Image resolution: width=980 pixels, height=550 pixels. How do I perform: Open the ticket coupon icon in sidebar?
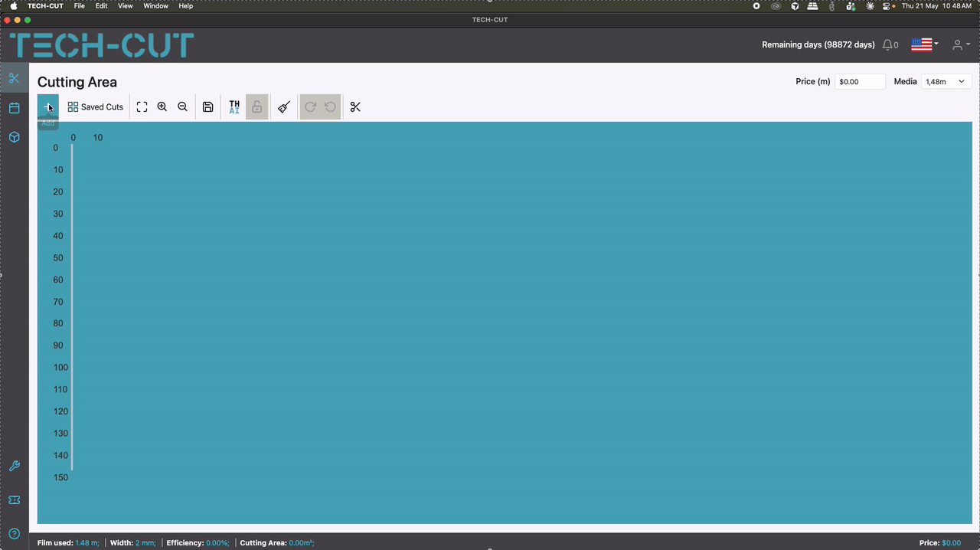click(14, 500)
